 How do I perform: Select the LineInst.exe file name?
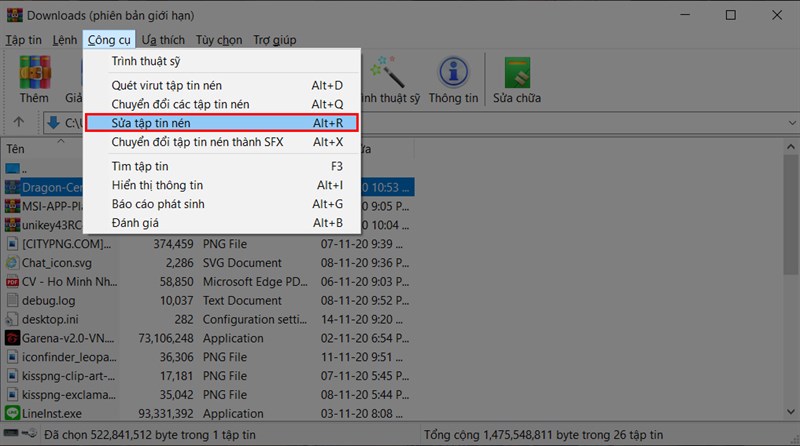[52, 413]
